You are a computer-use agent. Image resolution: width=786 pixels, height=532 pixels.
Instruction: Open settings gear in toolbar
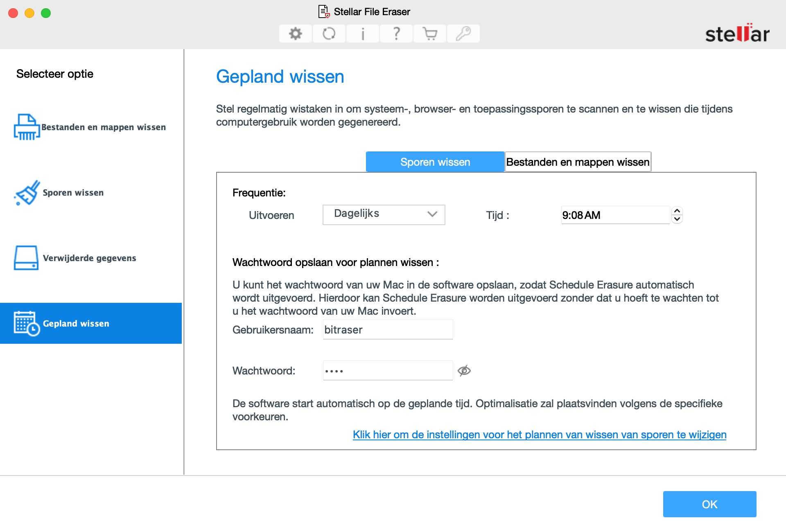click(x=296, y=34)
